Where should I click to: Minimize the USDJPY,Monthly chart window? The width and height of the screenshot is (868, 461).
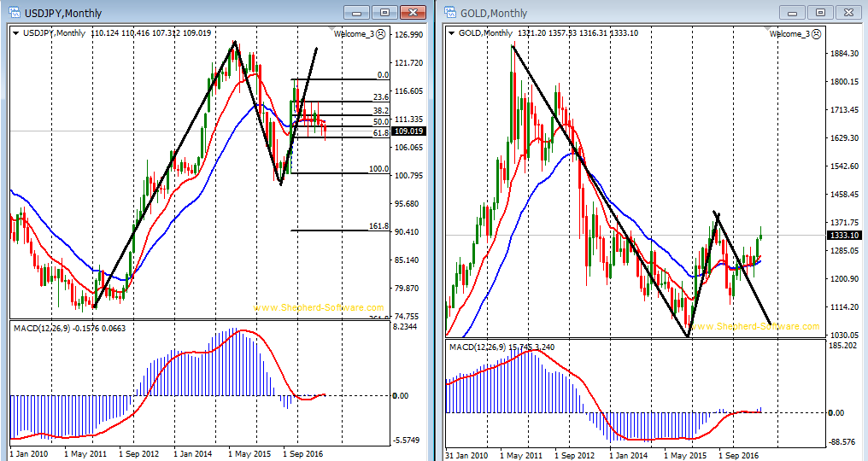pos(356,12)
